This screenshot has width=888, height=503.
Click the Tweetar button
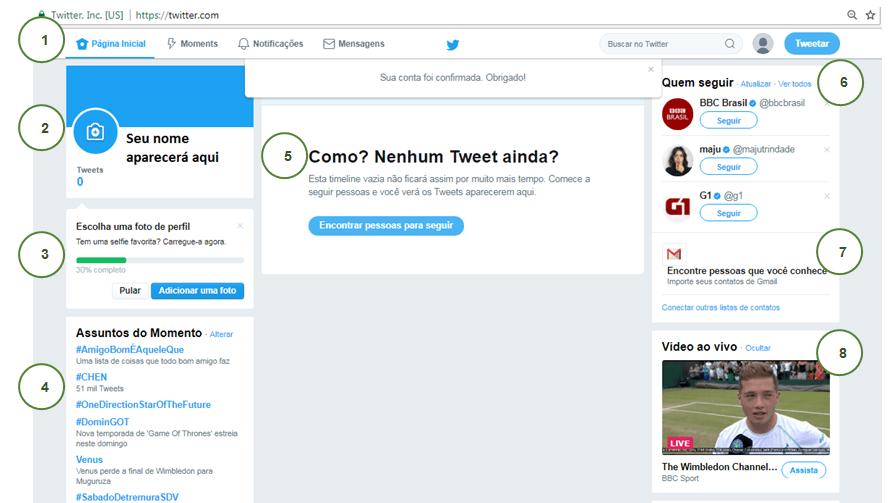[812, 44]
